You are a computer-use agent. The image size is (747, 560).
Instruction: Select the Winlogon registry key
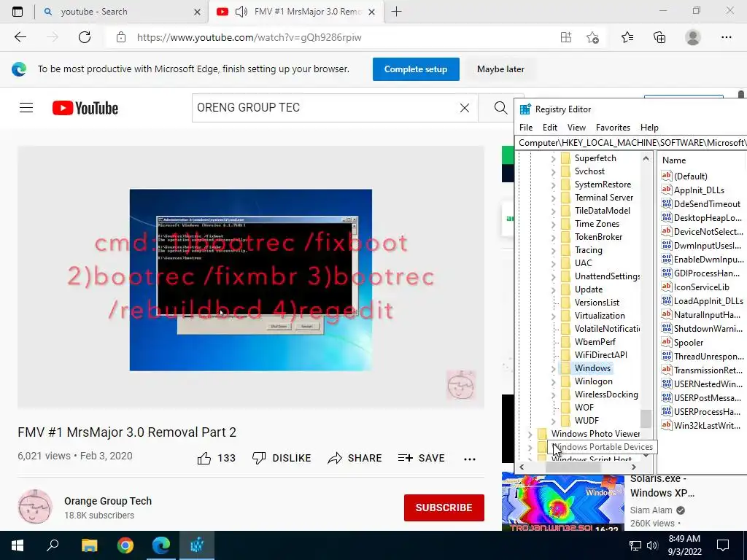(x=594, y=381)
